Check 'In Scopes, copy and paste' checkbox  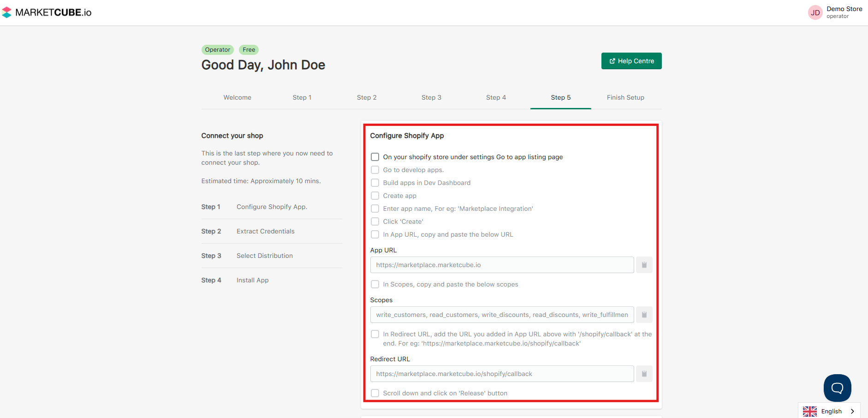[x=375, y=284]
